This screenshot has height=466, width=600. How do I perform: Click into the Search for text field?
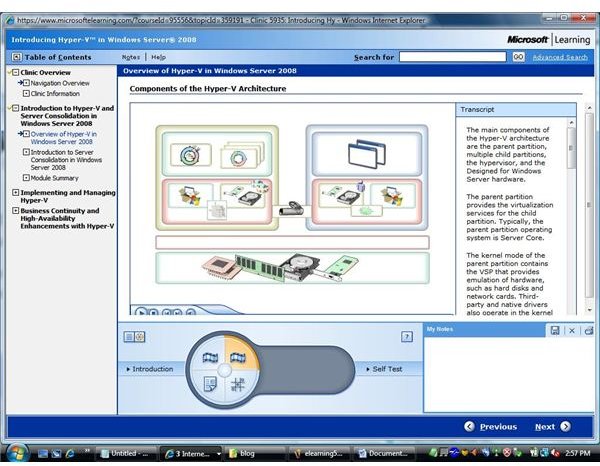(x=453, y=57)
